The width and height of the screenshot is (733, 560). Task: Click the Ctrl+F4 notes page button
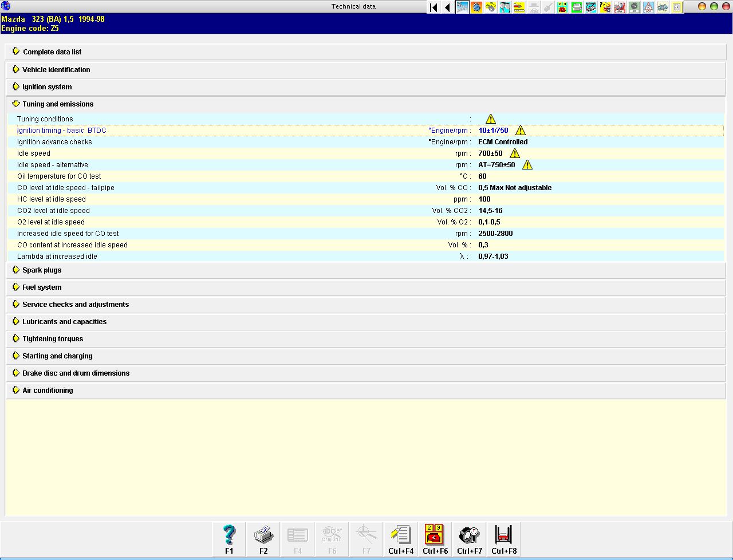point(401,539)
